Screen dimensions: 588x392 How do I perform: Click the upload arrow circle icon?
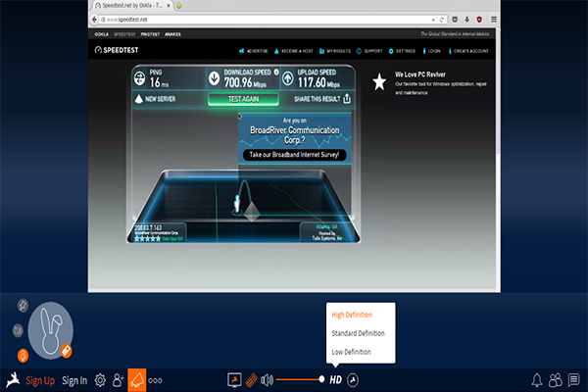(287, 78)
